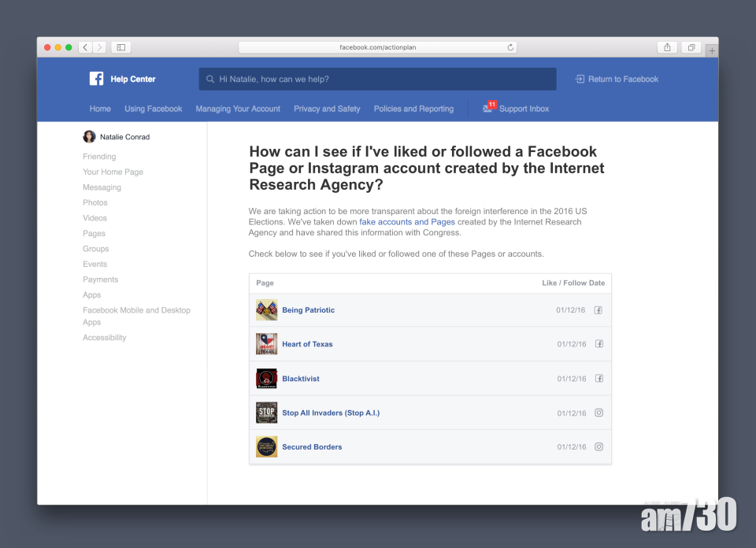Click the reload icon in the address bar
756x548 pixels.
(510, 47)
